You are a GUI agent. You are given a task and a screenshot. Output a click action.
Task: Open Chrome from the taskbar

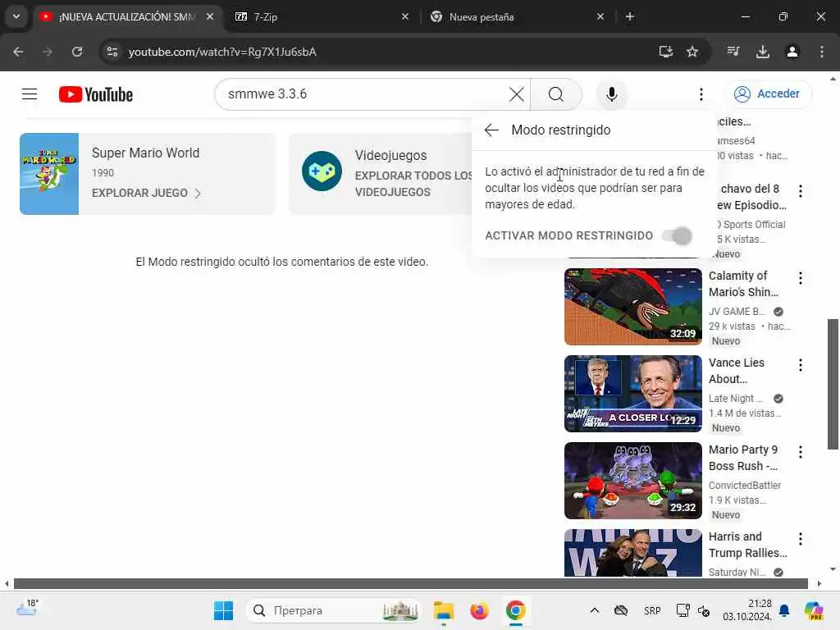(515, 610)
